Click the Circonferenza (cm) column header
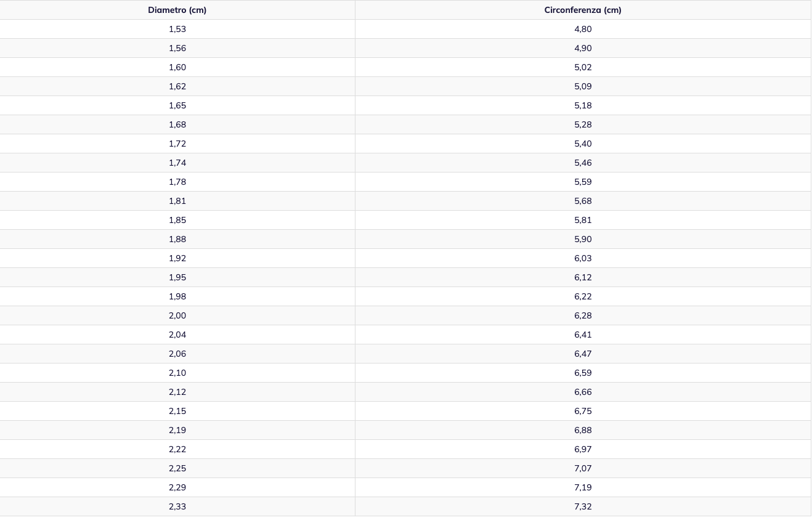This screenshot has height=520, width=812. click(583, 10)
